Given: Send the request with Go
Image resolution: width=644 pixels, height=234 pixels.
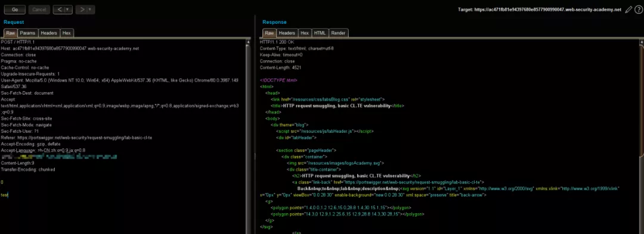Looking at the screenshot, I should tap(15, 10).
